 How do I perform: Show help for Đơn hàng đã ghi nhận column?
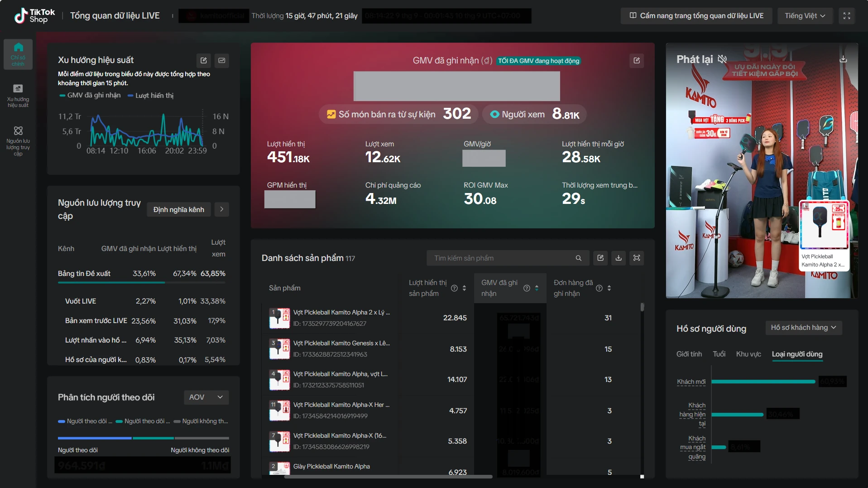[599, 288]
